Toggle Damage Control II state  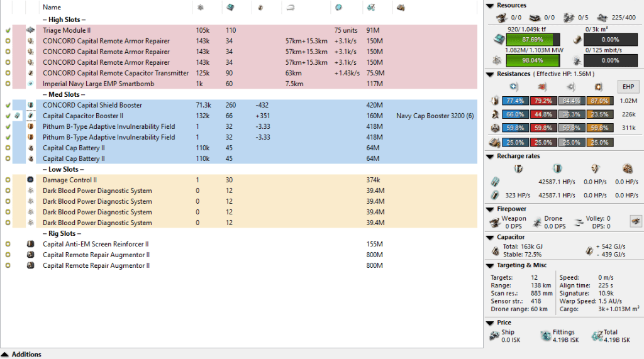point(8,180)
